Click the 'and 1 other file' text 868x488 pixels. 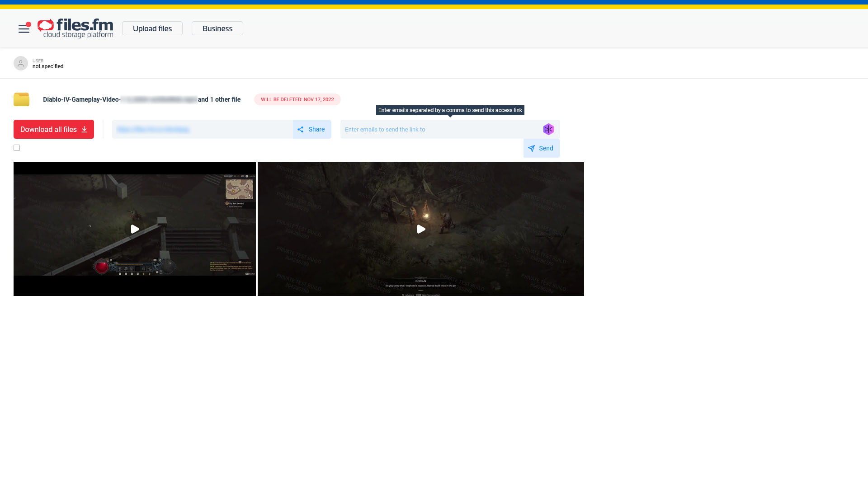pos(219,99)
